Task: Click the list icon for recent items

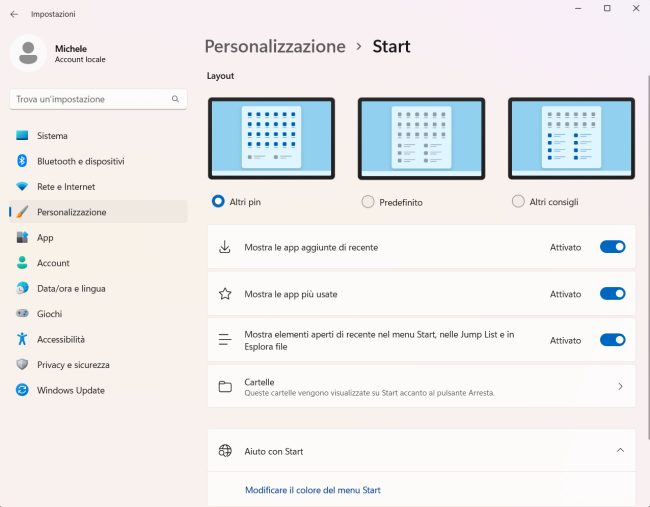Action: click(225, 340)
